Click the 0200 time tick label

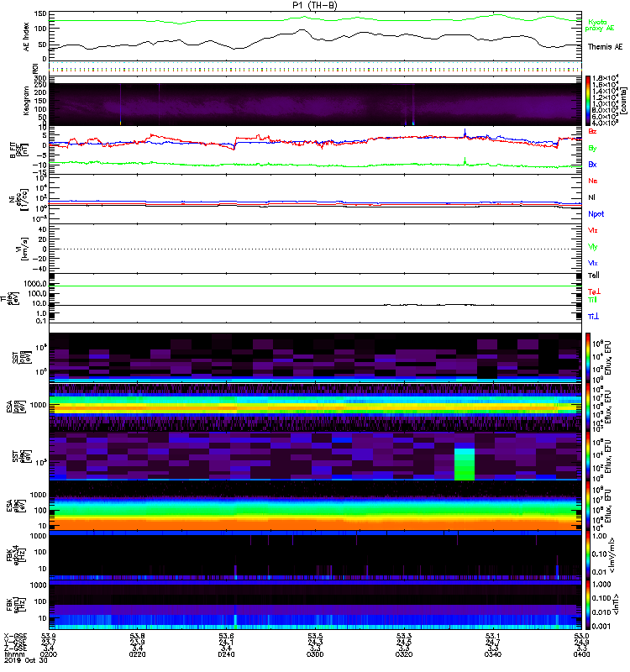pos(48,654)
